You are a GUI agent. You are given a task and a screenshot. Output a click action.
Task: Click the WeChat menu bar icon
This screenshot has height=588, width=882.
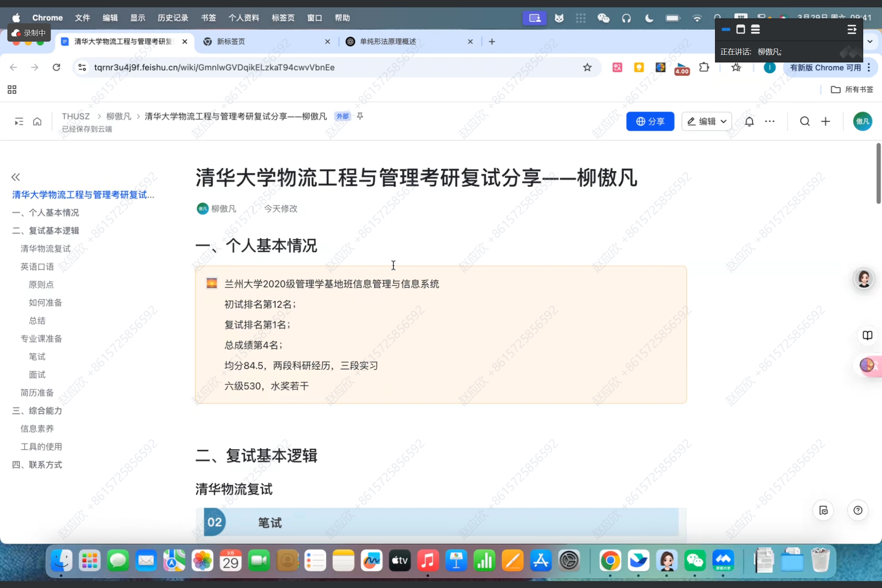click(x=603, y=18)
